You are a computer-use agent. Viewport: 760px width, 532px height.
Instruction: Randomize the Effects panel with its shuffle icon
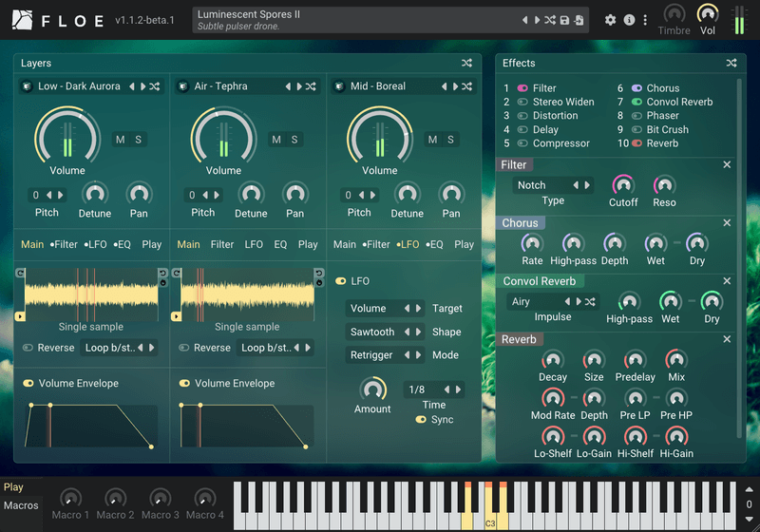tap(731, 64)
